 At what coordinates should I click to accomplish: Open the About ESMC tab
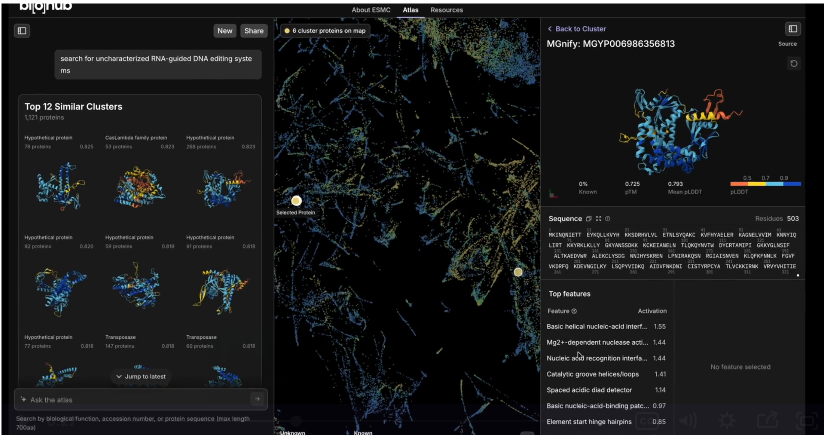point(372,10)
